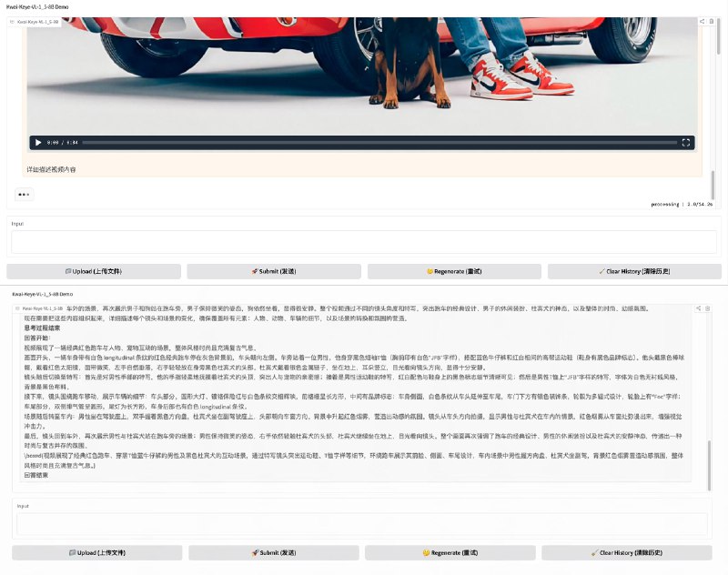Click share icon in upper chat panel
The width and height of the screenshot is (728, 575).
click(x=702, y=21)
